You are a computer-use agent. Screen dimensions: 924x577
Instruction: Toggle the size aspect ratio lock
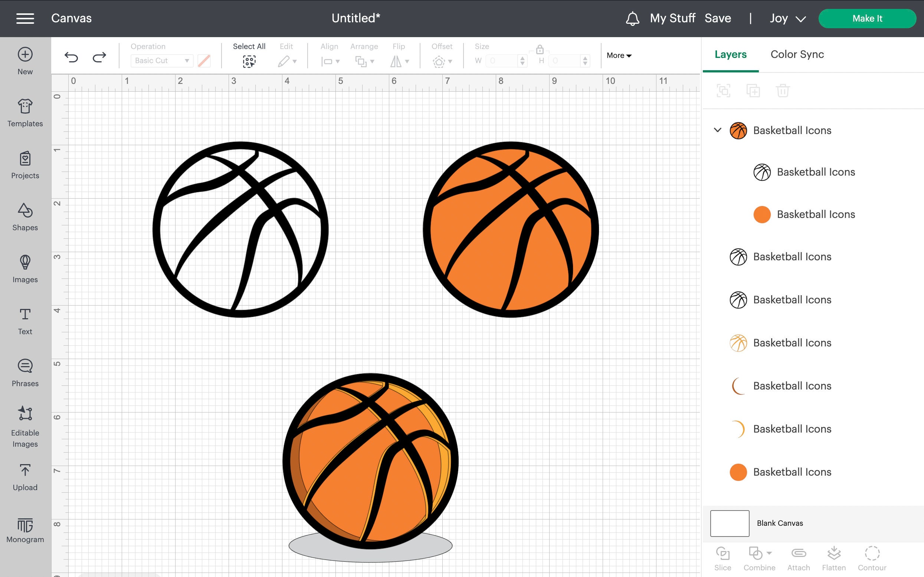point(539,50)
